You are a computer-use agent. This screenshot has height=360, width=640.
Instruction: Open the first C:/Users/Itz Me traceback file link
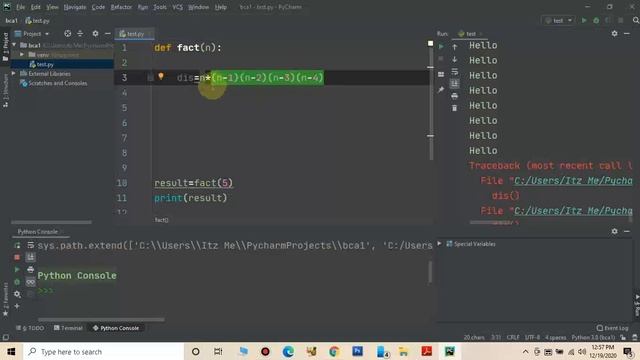click(x=573, y=180)
